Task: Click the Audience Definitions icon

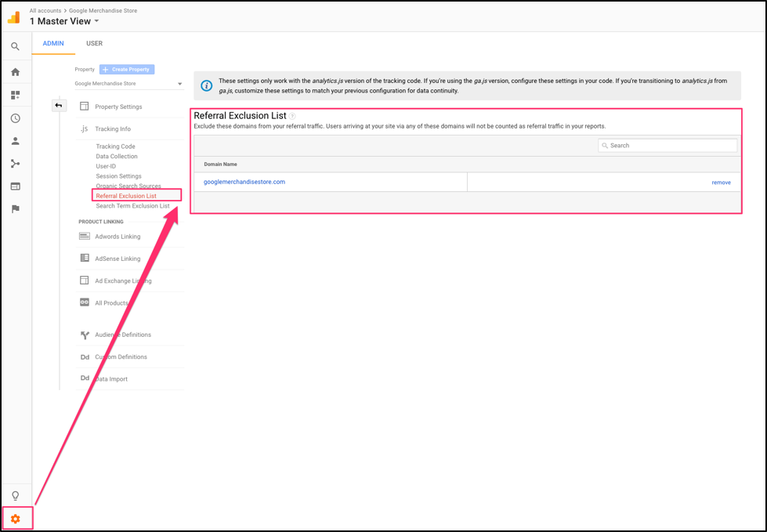Action: pos(85,335)
